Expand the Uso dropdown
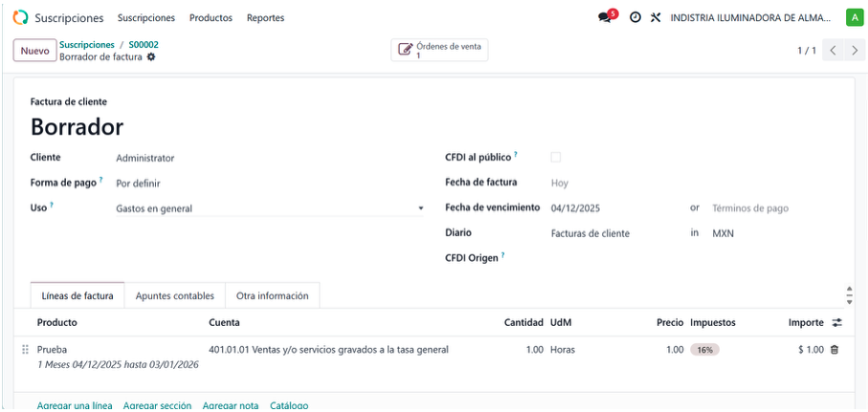 click(420, 208)
